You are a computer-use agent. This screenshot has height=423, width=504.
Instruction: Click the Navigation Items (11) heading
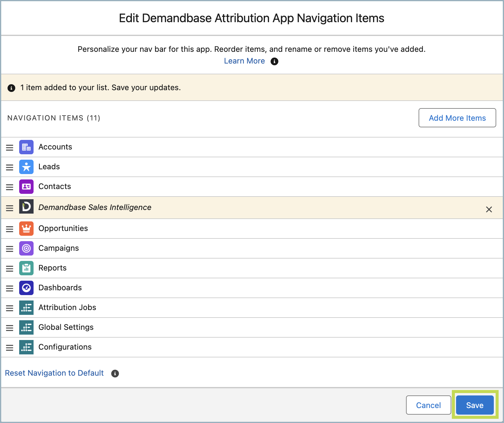click(x=54, y=118)
